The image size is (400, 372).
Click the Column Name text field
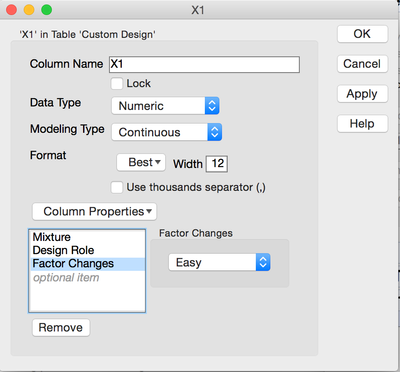coord(204,64)
